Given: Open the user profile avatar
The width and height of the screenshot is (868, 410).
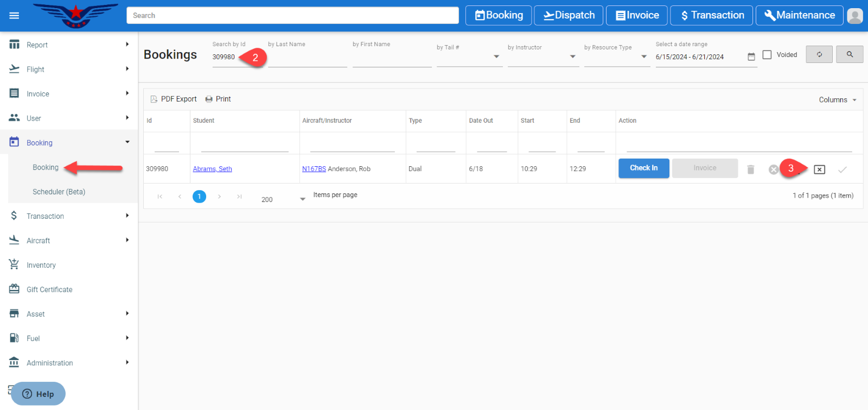Looking at the screenshot, I should 854,16.
